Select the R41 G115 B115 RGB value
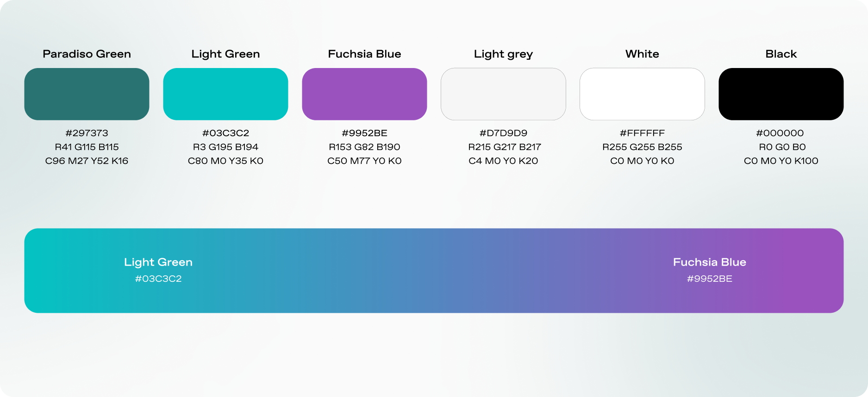 tap(87, 147)
